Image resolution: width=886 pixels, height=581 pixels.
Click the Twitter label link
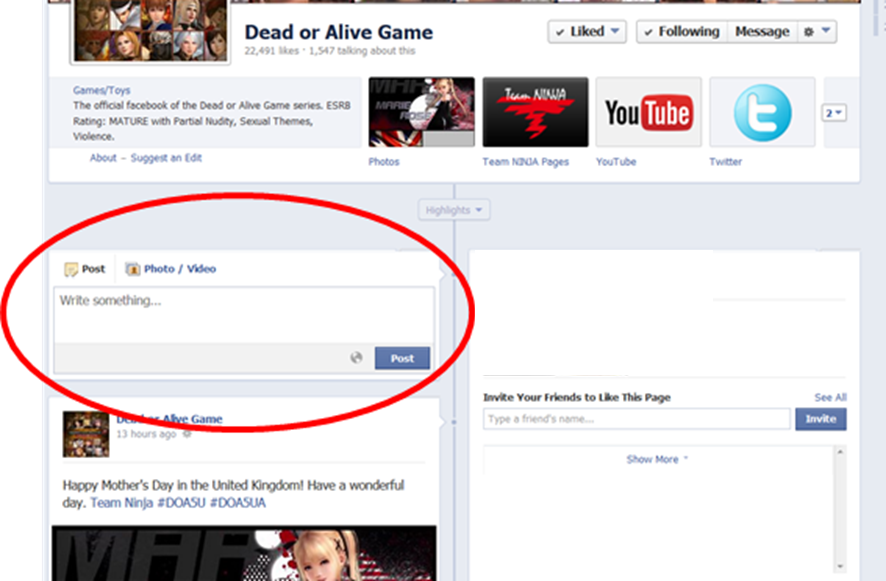726,162
